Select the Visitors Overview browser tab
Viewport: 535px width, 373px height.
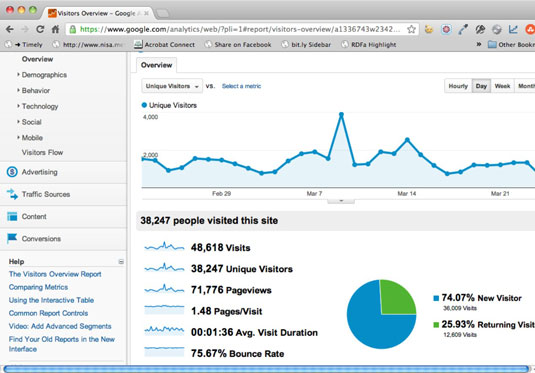pyautogui.click(x=98, y=13)
